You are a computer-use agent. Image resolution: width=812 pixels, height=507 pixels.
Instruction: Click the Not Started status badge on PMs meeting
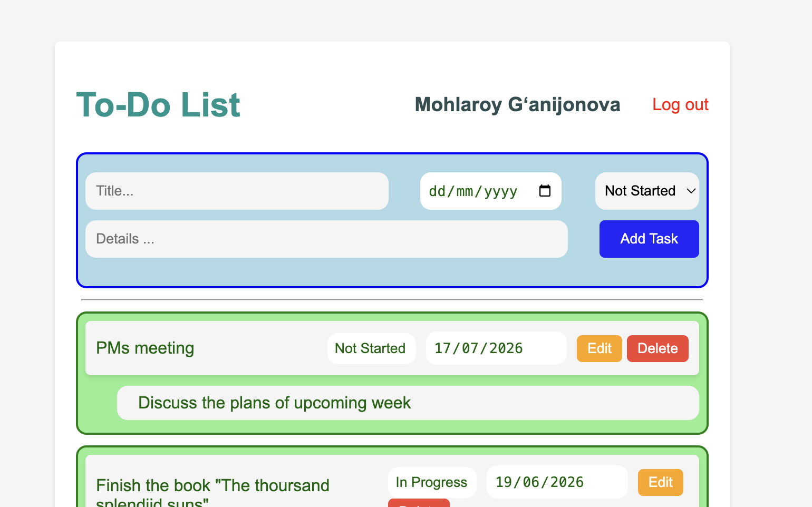coord(371,348)
